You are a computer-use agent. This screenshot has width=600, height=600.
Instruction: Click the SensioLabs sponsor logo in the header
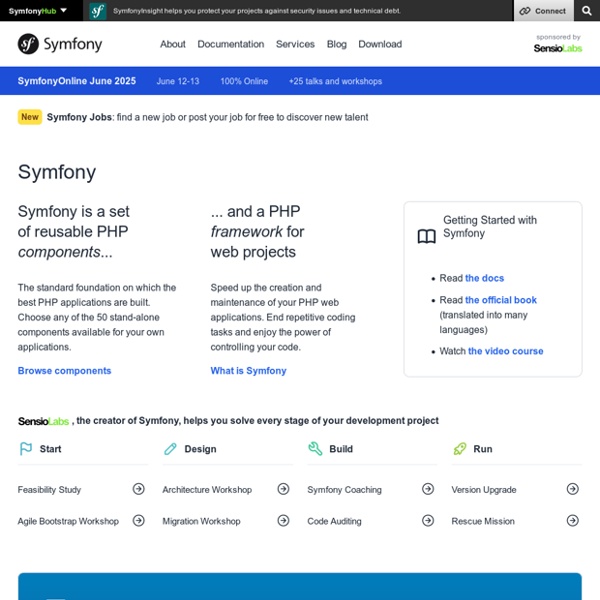click(558, 48)
